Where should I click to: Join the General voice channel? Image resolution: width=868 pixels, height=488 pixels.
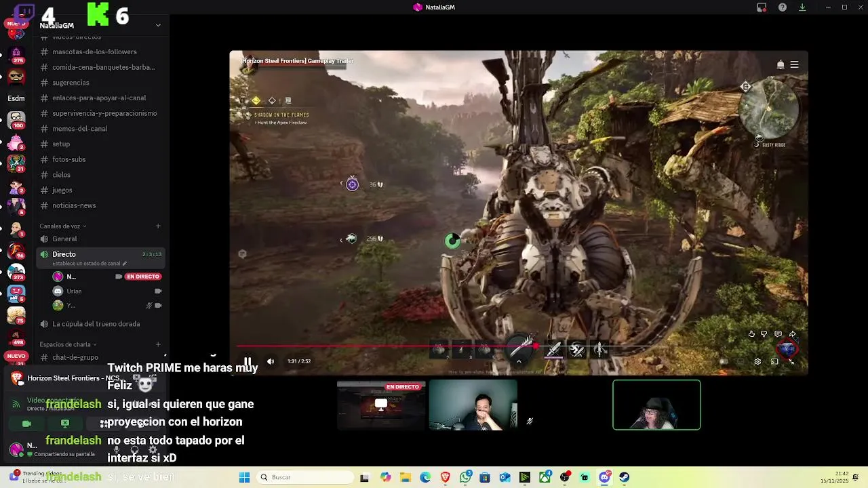(x=102, y=239)
